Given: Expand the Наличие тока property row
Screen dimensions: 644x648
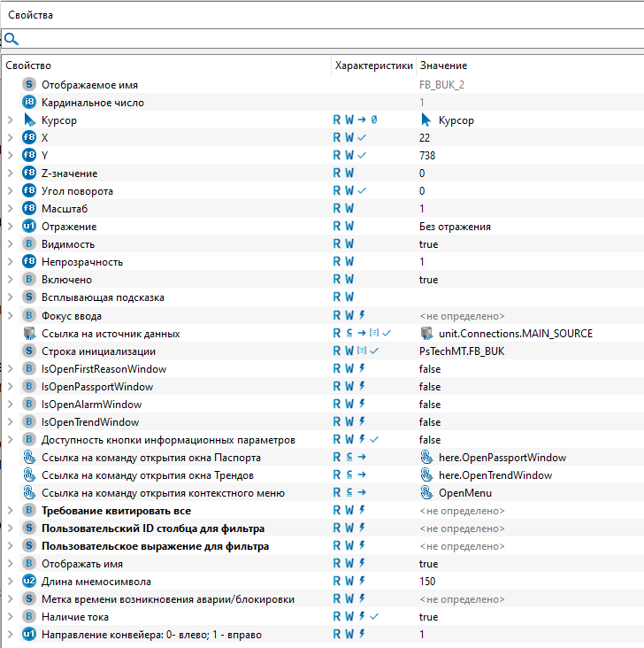Looking at the screenshot, I should 10,617.
